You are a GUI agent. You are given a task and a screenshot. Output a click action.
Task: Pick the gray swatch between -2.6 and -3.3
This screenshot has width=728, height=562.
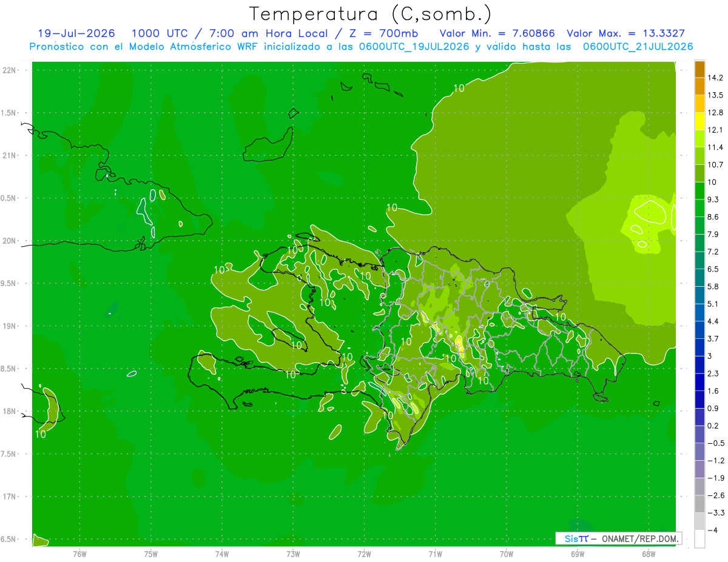tap(699, 504)
